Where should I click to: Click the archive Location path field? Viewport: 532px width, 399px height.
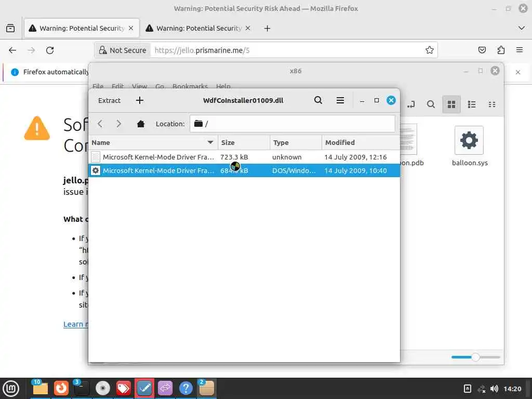(x=292, y=124)
